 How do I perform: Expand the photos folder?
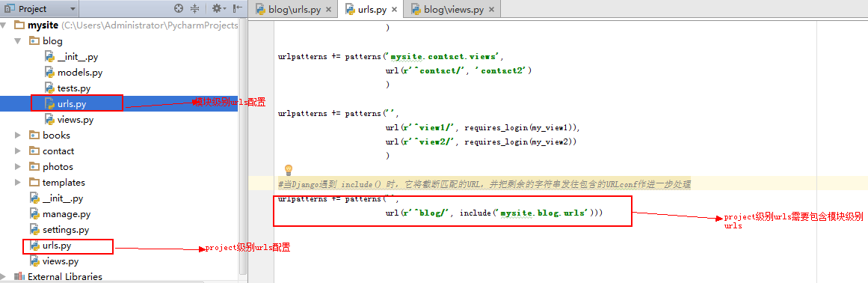[x=18, y=167]
